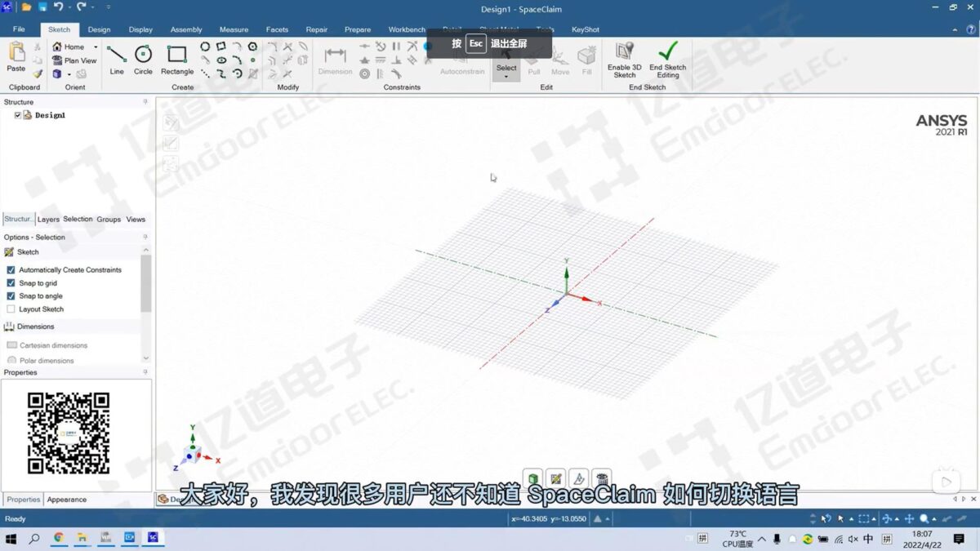Screen dimensions: 980x551
Task: Open the Redo history dropdown arrow
Action: coord(93,7)
